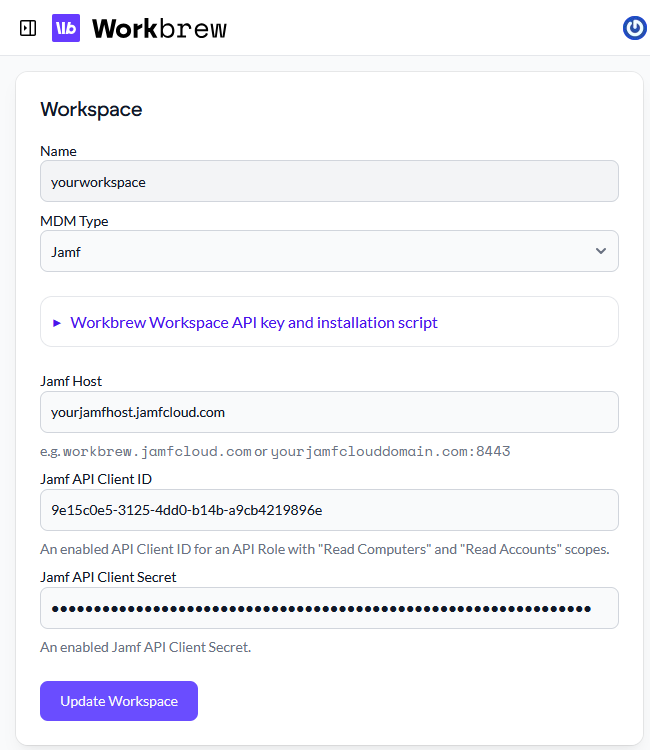Click the Jamf Host label
The height and width of the screenshot is (750, 650).
(71, 381)
